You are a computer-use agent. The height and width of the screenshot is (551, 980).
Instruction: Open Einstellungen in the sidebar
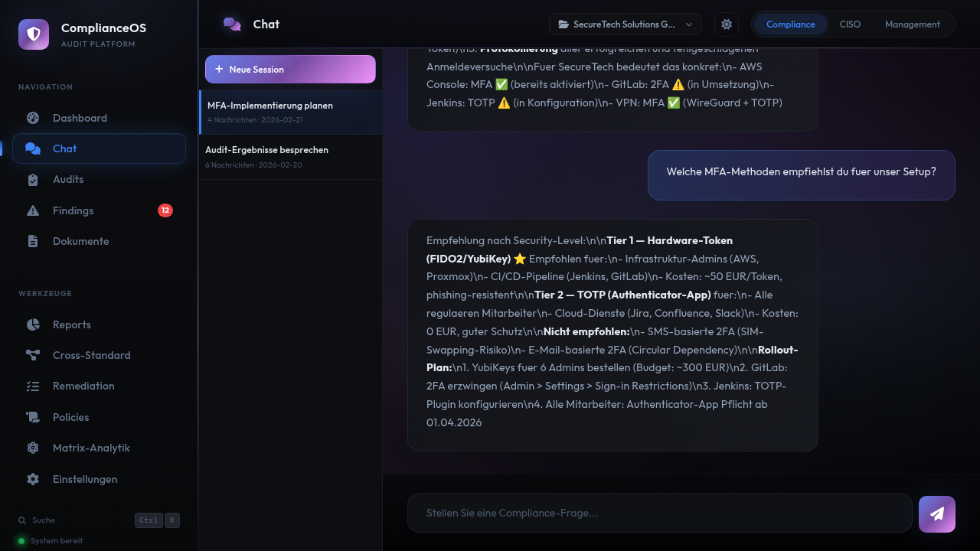[84, 479]
